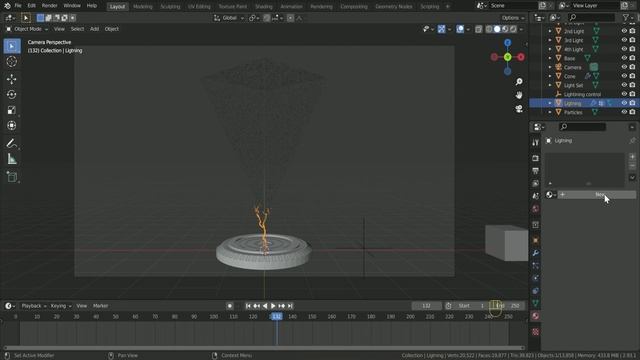
Task: Click the timeline horizontal scrollbar
Action: tap(264, 348)
